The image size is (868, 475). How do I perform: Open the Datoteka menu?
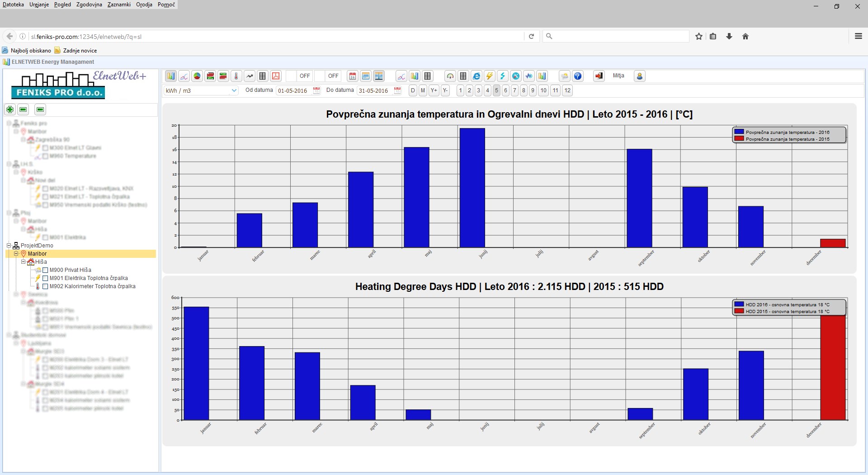[13, 5]
